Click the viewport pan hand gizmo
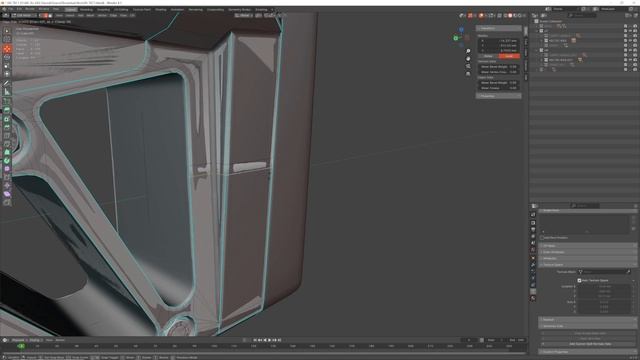 pyautogui.click(x=468, y=58)
